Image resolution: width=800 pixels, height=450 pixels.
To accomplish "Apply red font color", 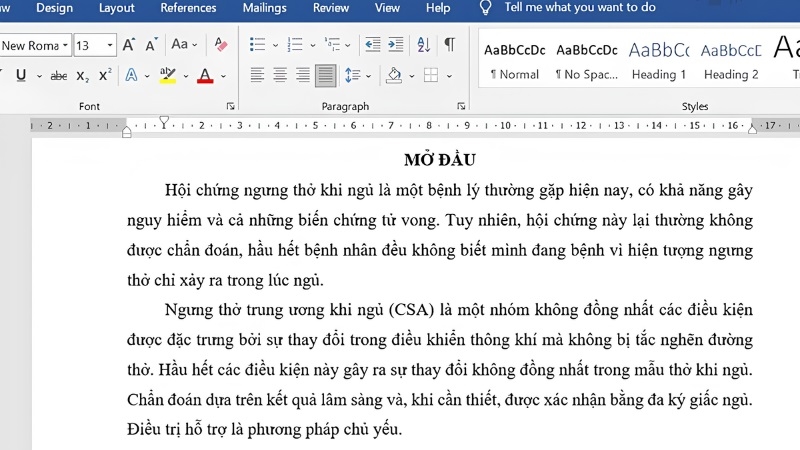I will (x=205, y=76).
